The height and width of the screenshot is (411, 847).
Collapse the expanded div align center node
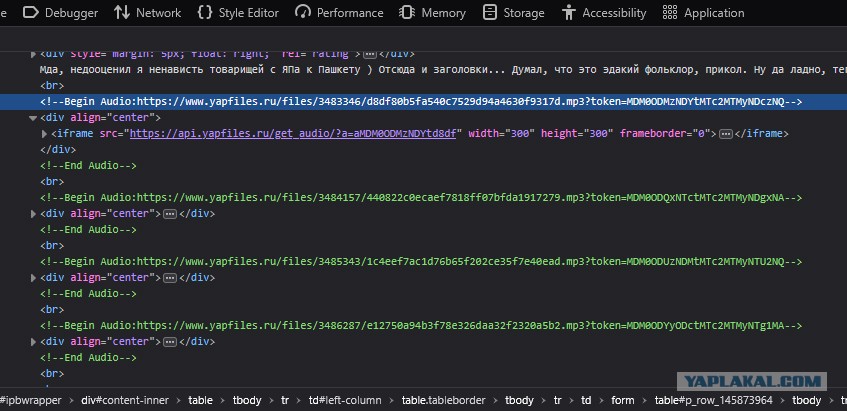coord(33,118)
